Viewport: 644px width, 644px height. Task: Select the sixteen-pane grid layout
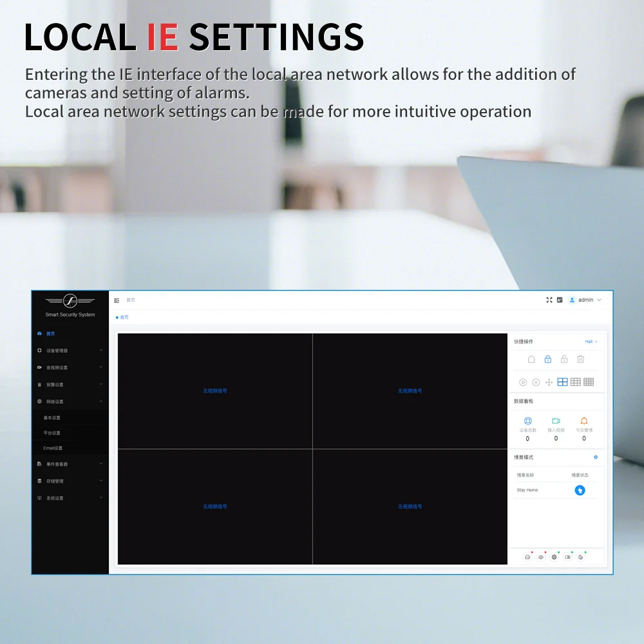click(589, 383)
